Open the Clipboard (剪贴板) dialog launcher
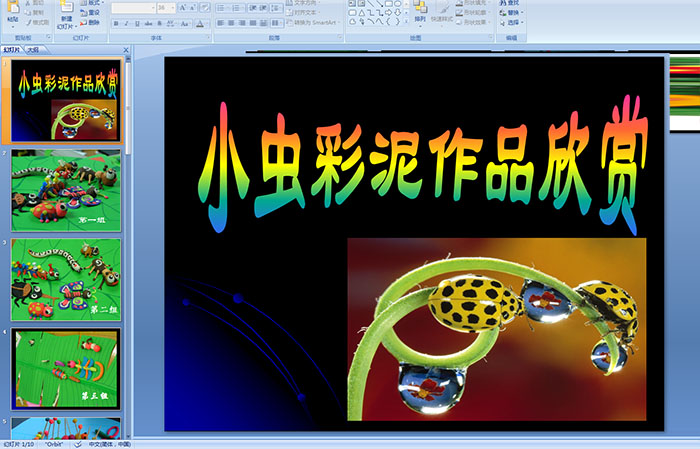Image resolution: width=700 pixels, height=449 pixels. coord(49,37)
